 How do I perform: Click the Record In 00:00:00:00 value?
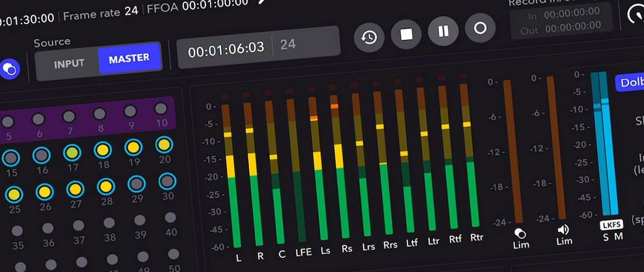[x=572, y=14]
